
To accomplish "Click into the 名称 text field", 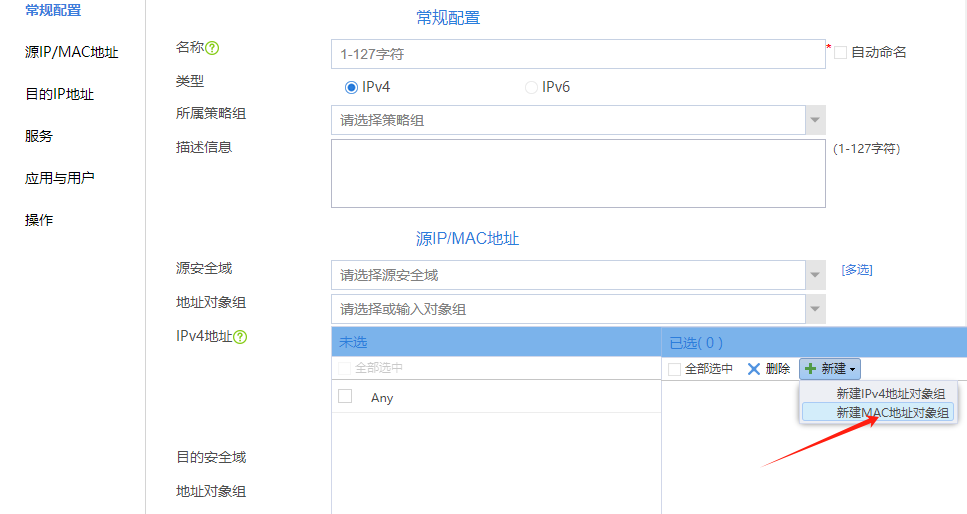I will [578, 53].
